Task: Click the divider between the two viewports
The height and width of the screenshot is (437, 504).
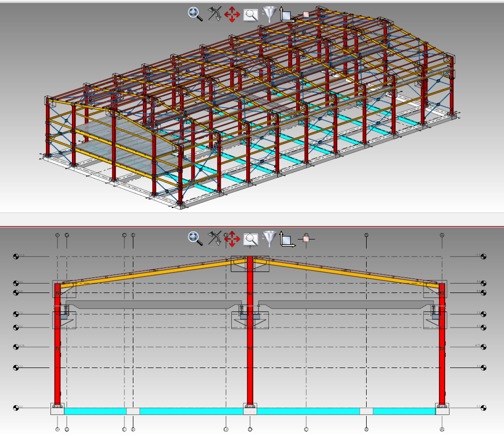Action: (252, 225)
